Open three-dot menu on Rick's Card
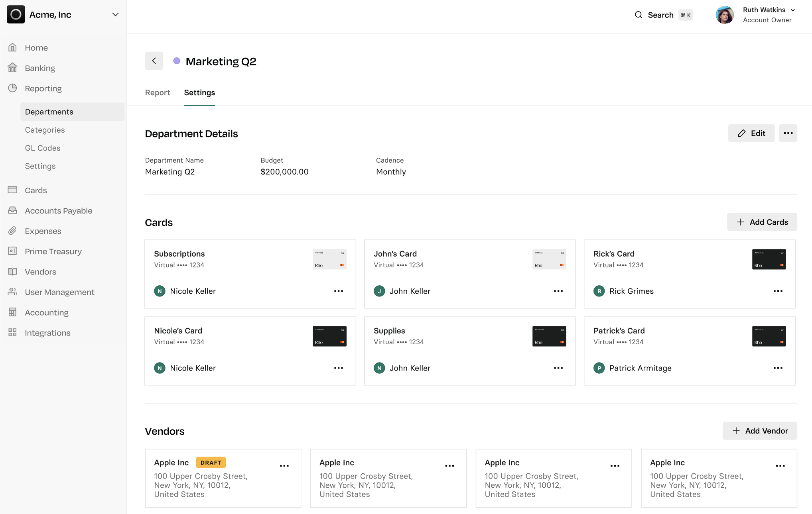Image resolution: width=812 pixels, height=514 pixels. pyautogui.click(x=778, y=291)
